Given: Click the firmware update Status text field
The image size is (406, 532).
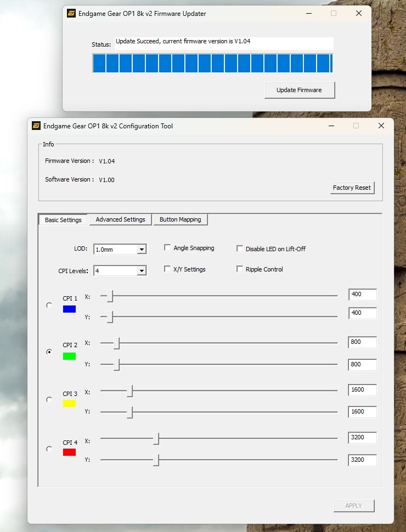Looking at the screenshot, I should [x=224, y=43].
